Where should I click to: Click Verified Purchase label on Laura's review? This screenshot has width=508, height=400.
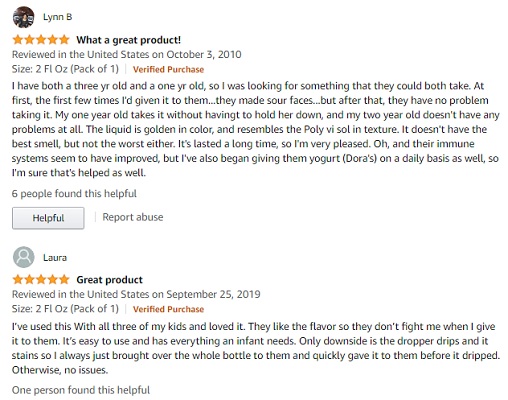click(168, 309)
